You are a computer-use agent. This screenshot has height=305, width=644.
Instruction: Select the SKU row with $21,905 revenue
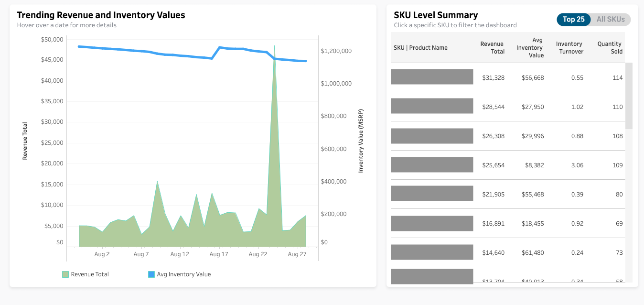point(432,194)
